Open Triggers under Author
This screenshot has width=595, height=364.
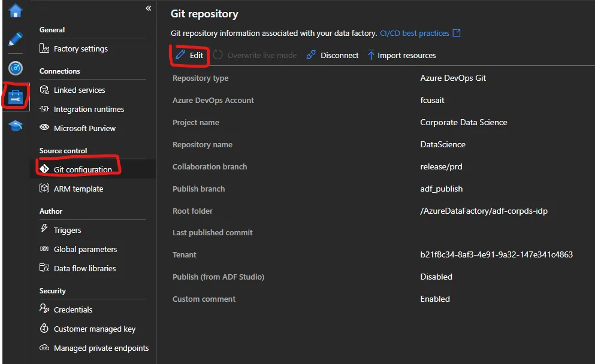coord(67,230)
